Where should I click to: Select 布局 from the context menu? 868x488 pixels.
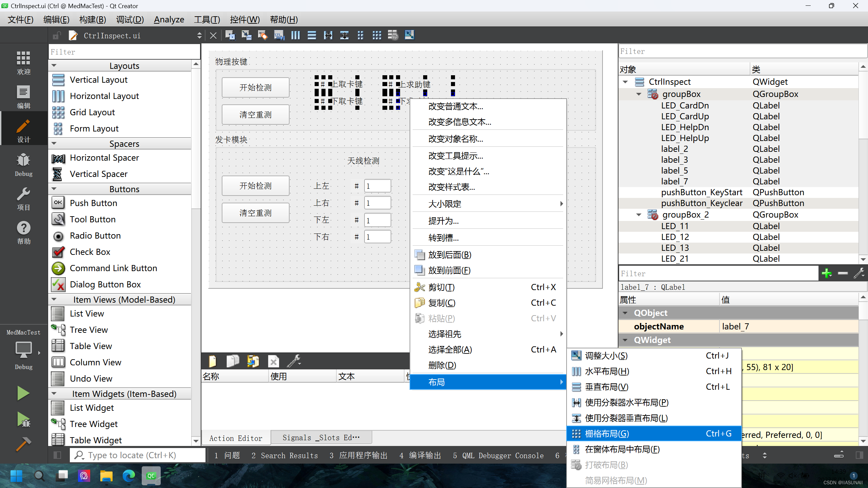coord(487,382)
